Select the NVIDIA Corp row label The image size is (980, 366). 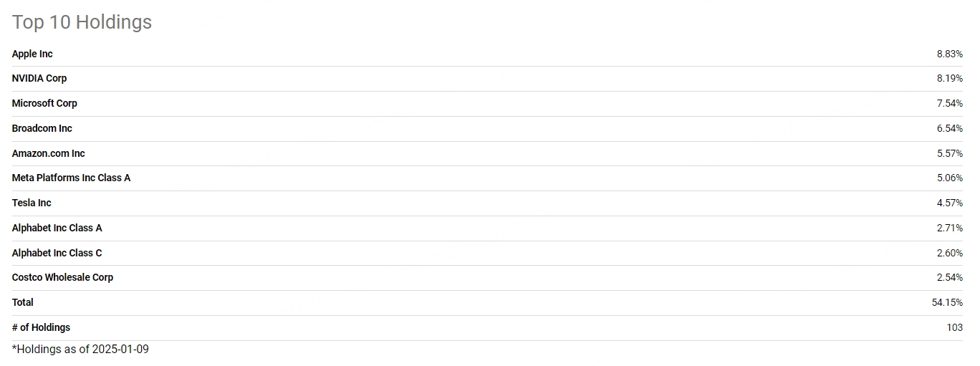39,78
